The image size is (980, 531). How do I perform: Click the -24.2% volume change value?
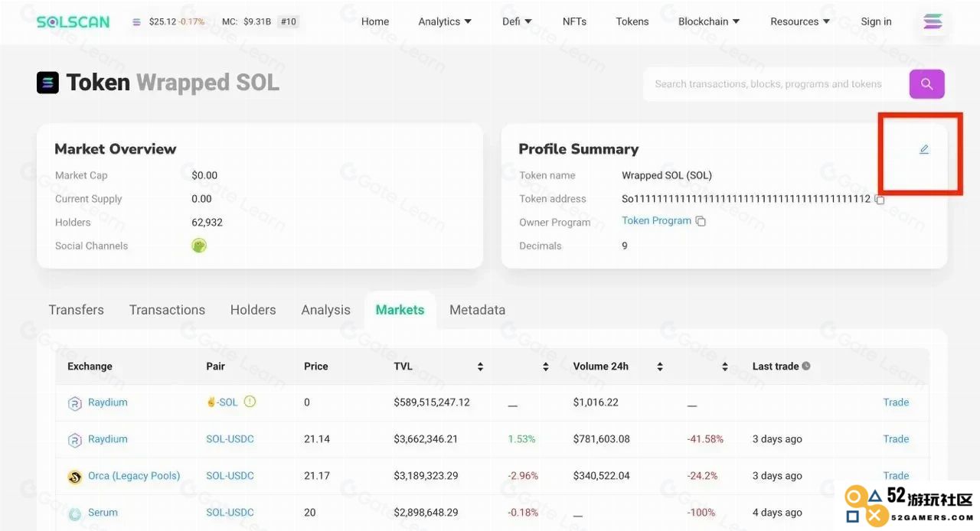pyautogui.click(x=702, y=476)
